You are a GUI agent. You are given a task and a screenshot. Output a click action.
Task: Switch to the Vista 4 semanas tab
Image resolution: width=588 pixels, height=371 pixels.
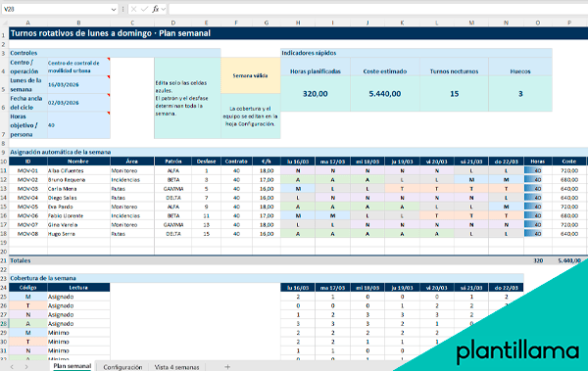[176, 367]
